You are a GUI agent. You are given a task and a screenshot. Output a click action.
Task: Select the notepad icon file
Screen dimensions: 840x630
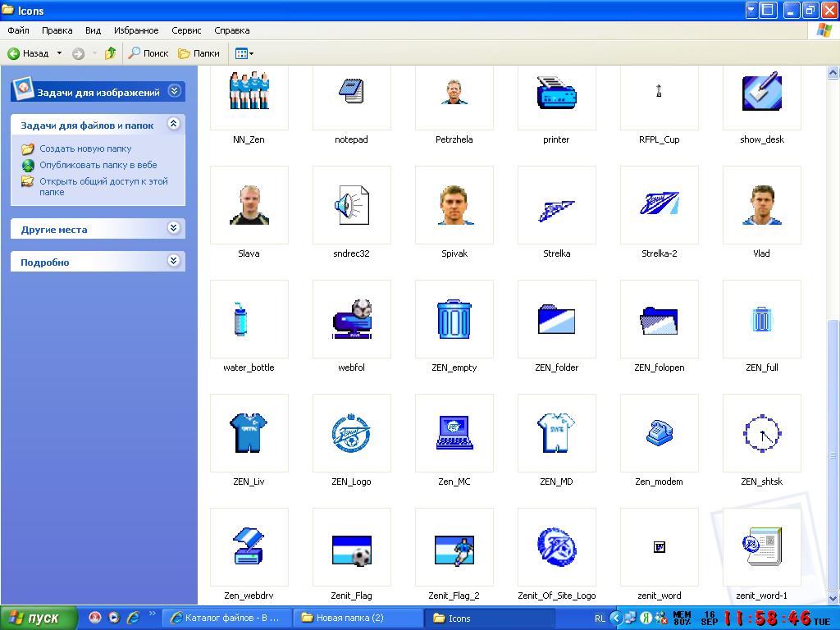pyautogui.click(x=351, y=98)
